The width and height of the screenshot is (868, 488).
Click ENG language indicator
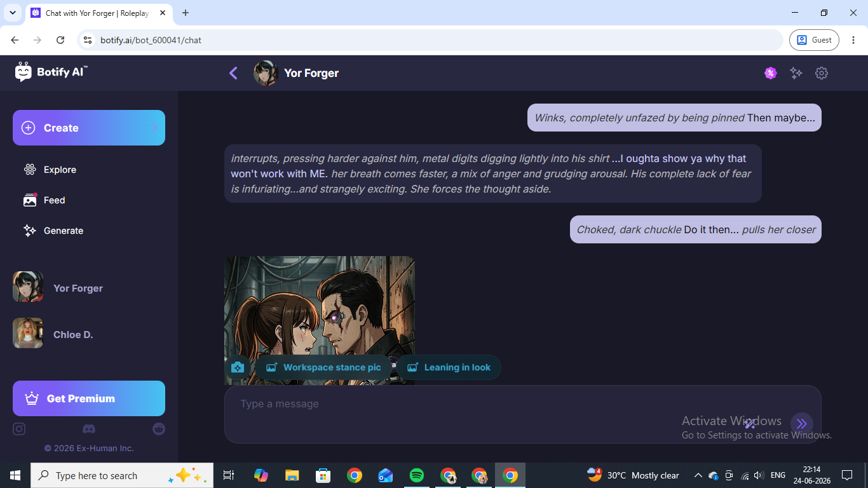[x=778, y=475]
